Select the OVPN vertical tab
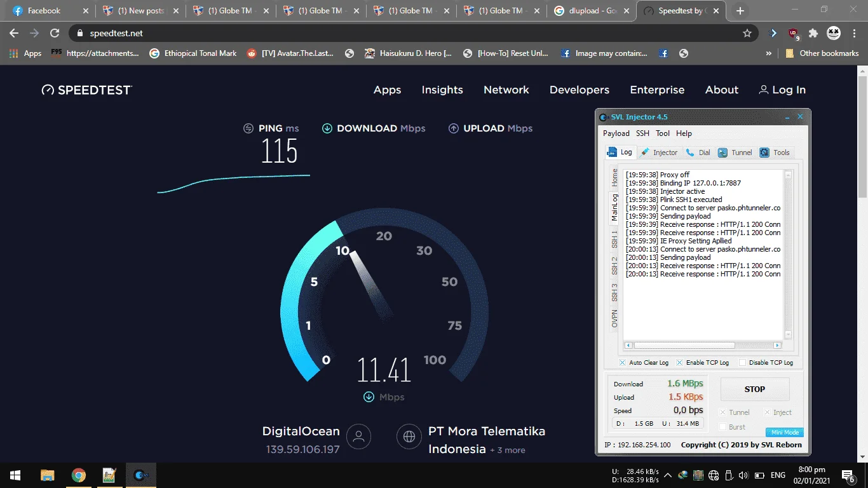Screen dimensions: 868x488 click(614, 318)
